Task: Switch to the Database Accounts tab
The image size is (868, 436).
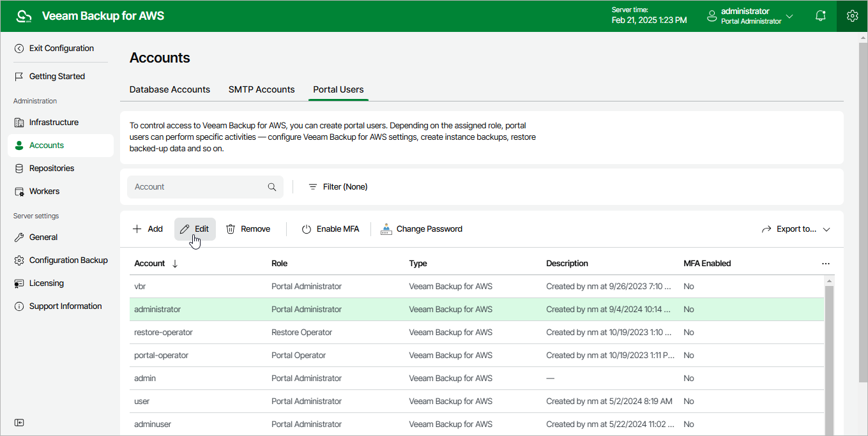Action: pyautogui.click(x=170, y=89)
